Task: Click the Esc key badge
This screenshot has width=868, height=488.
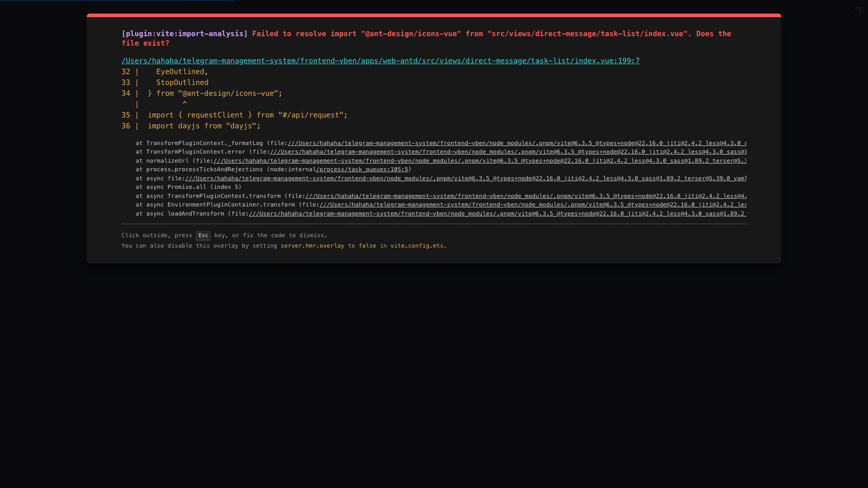Action: coord(203,235)
